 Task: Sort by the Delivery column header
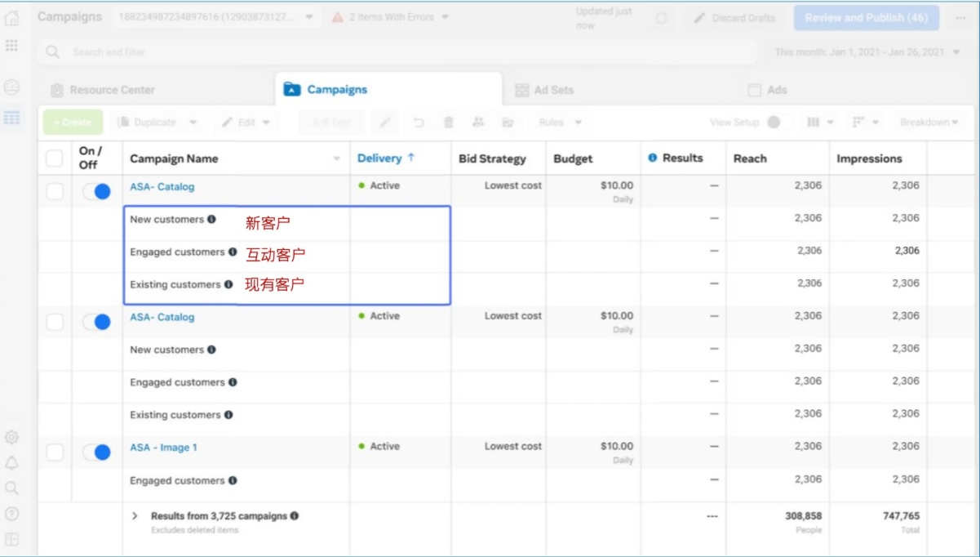click(386, 158)
